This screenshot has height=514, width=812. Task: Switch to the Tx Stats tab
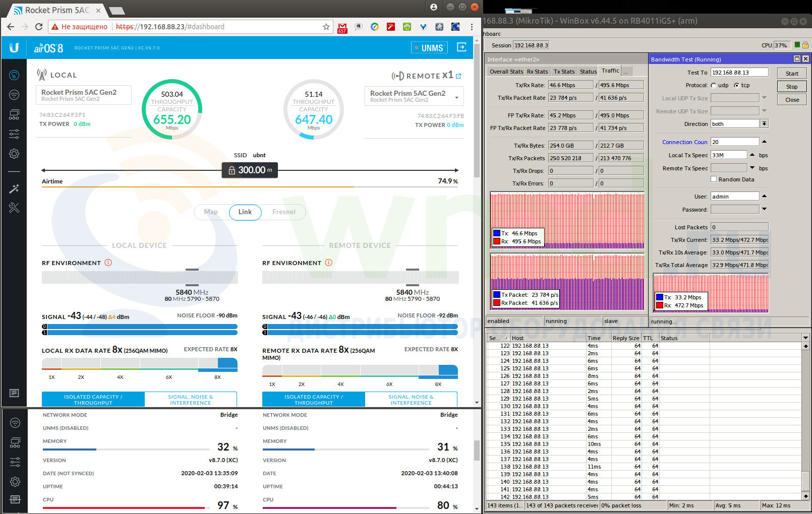564,72
